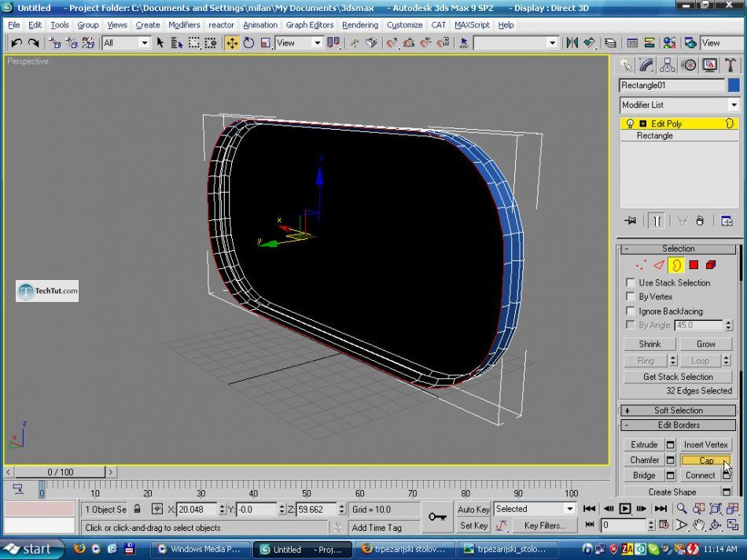Image resolution: width=747 pixels, height=560 pixels.
Task: Select Edge sub-object level
Action: pyautogui.click(x=658, y=265)
